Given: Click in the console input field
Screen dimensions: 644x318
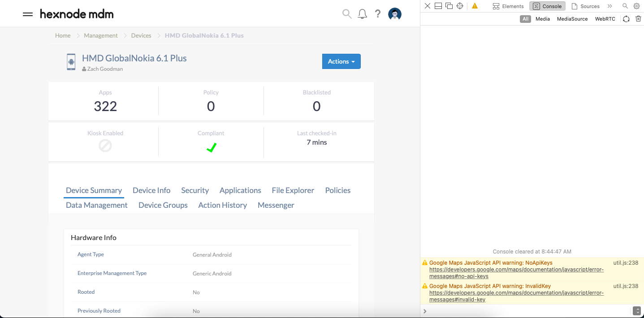Looking at the screenshot, I should click(529, 311).
